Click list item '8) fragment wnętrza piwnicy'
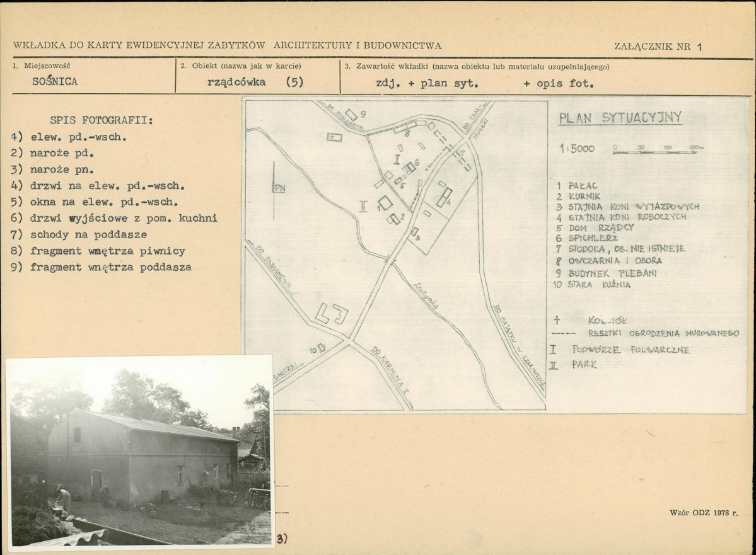Viewport: 756px width, 555px height. (98, 251)
